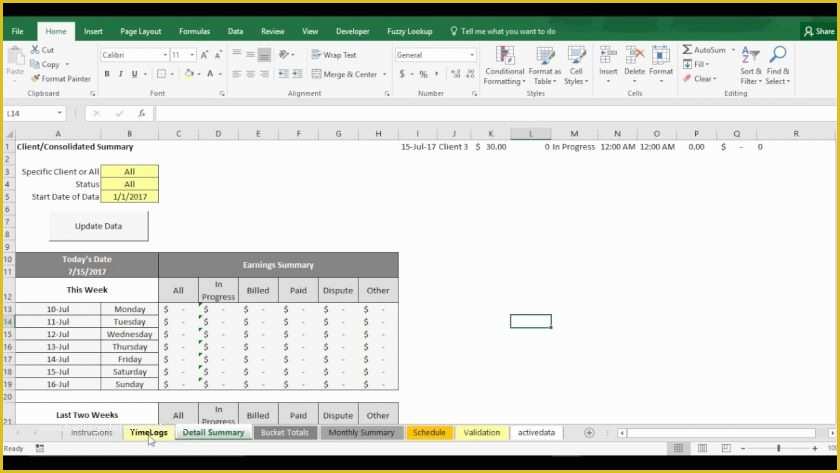The height and width of the screenshot is (473, 840).
Task: Click Merge & Center
Action: click(x=344, y=74)
